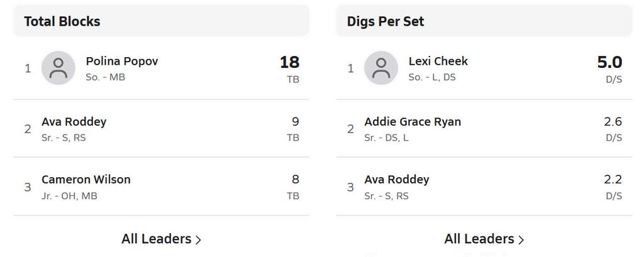
Task: Open Polina Popov's player profile
Action: [122, 62]
